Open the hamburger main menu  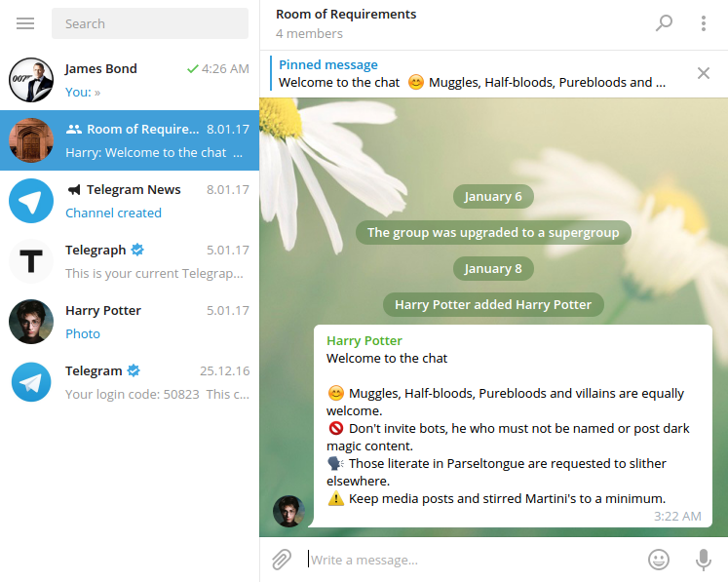[25, 23]
